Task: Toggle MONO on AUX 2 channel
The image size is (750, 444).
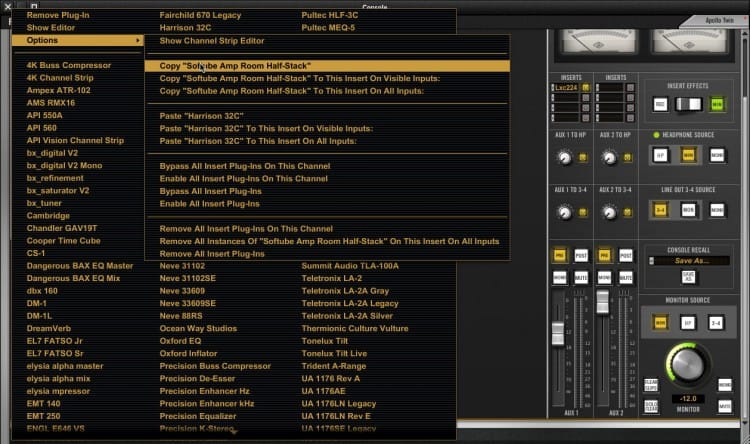Action: [x=604, y=278]
